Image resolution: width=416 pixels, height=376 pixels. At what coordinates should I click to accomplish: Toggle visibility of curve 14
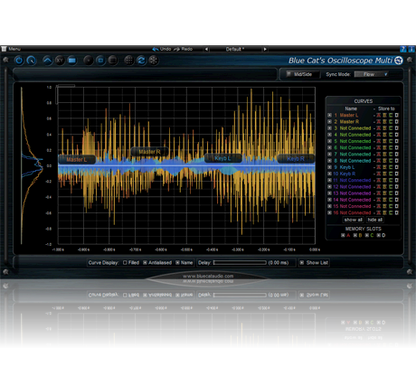[330, 200]
